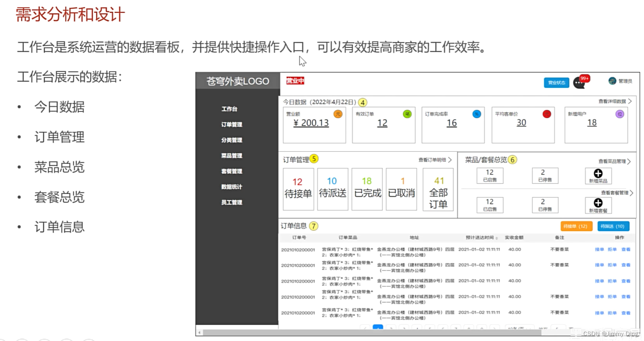
Task: Click the 待接单 12 order card
Action: click(298, 189)
